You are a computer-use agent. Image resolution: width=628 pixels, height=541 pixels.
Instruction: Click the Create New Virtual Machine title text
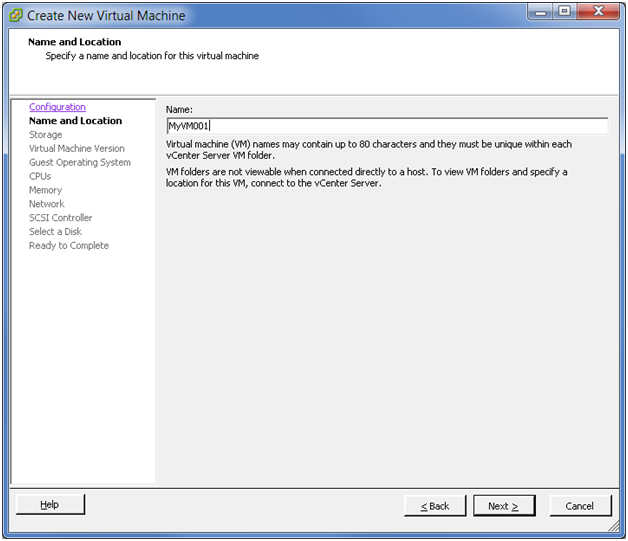coord(106,16)
